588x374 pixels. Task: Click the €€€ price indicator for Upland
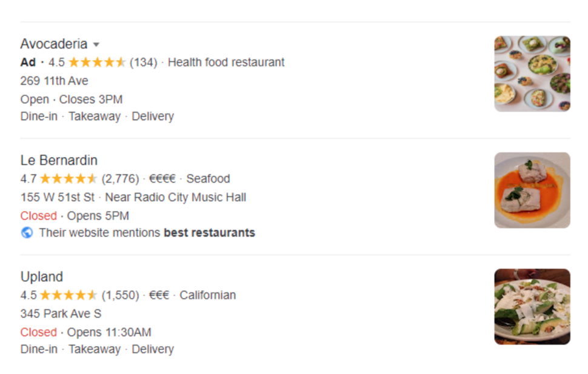(x=159, y=295)
